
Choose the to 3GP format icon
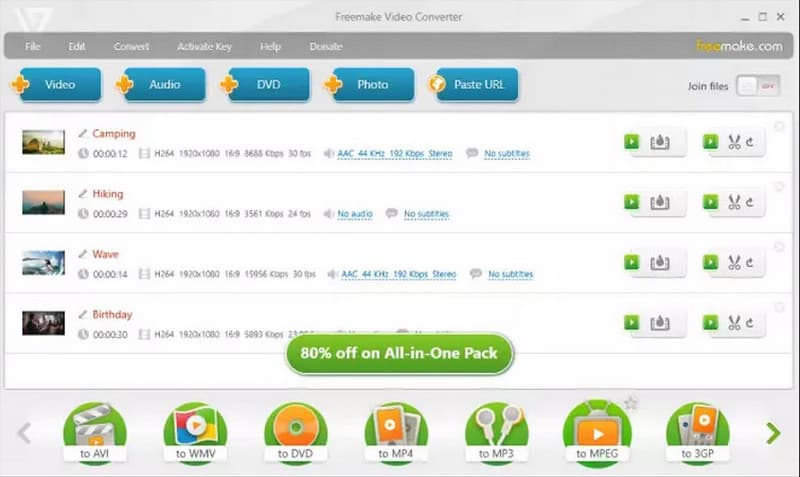coord(698,432)
